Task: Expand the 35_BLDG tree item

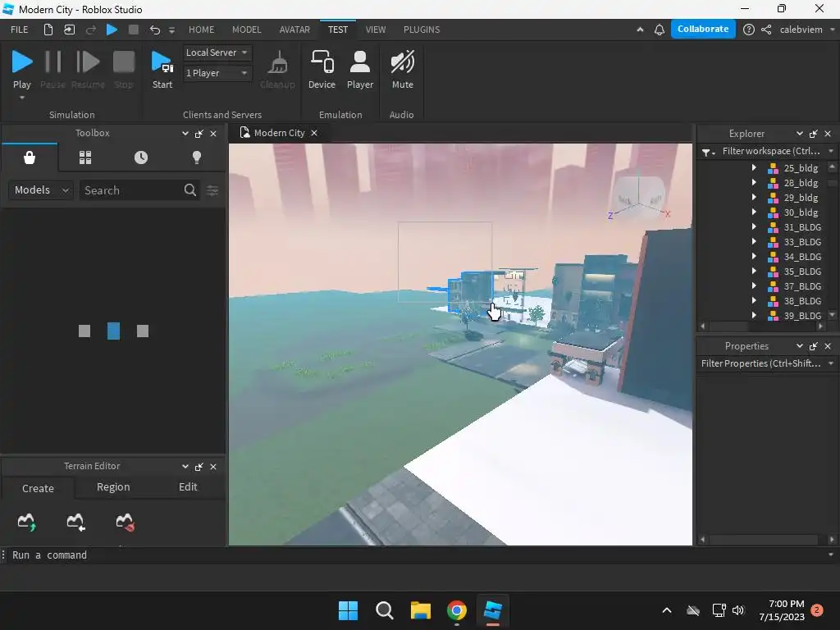Action: coord(755,271)
